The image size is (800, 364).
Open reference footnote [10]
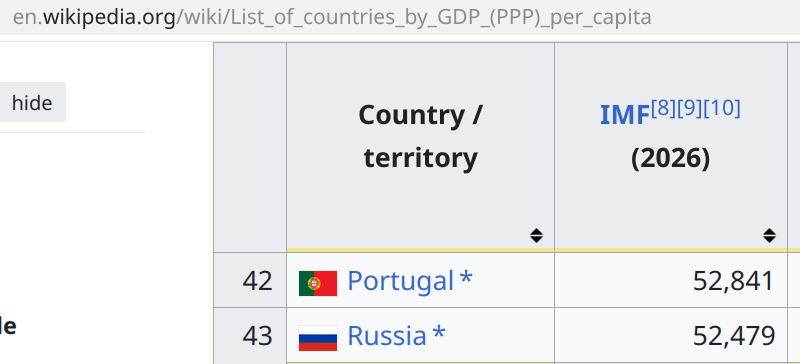[721, 108]
